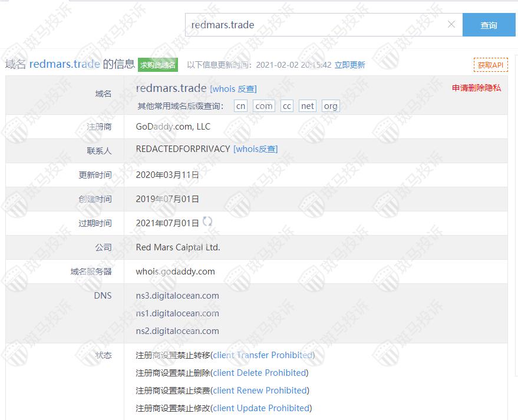
Task: Click the client Renew Prohibited link
Action: tap(259, 391)
